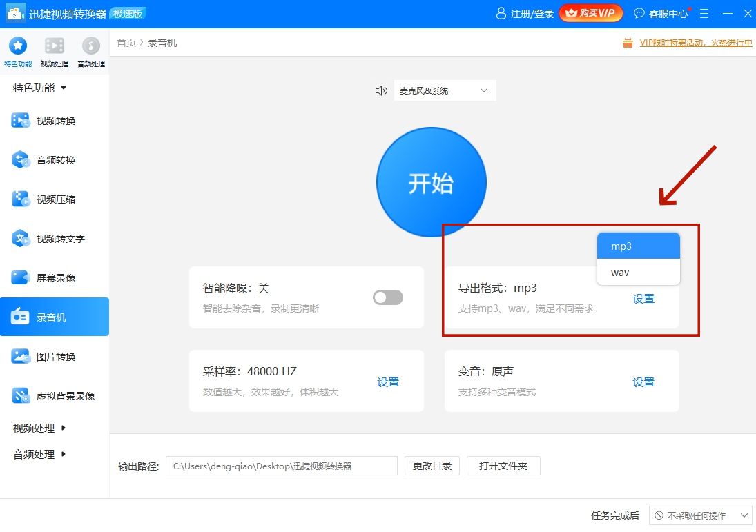Screen dimensions: 756x532
Task: Select wav in format dropdown list
Action: click(x=639, y=273)
